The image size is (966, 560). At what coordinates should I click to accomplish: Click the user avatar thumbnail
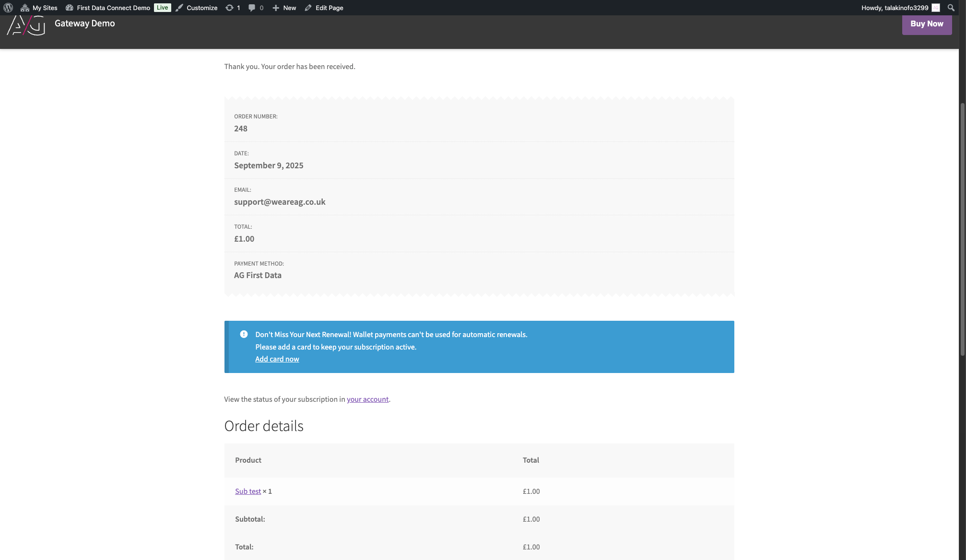pyautogui.click(x=935, y=8)
